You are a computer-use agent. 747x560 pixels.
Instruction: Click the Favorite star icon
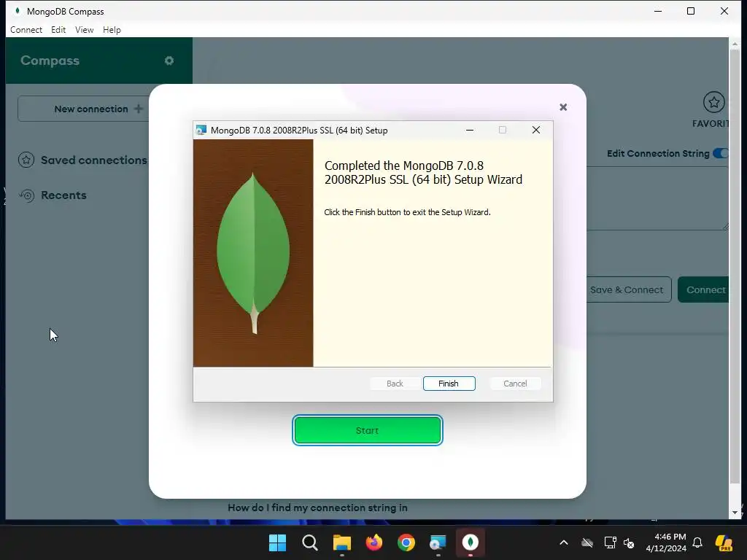713,102
